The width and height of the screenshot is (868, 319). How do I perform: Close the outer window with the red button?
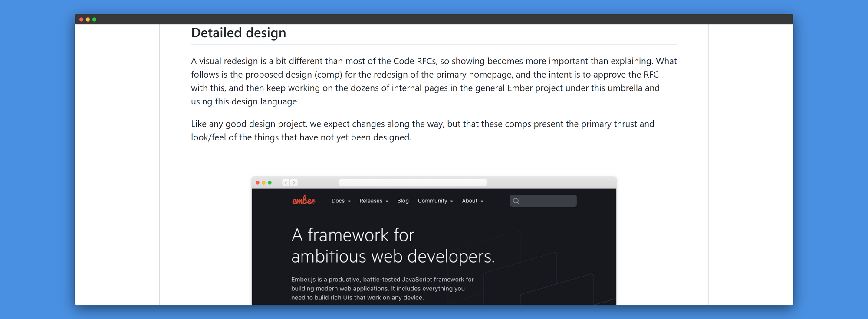point(81,20)
